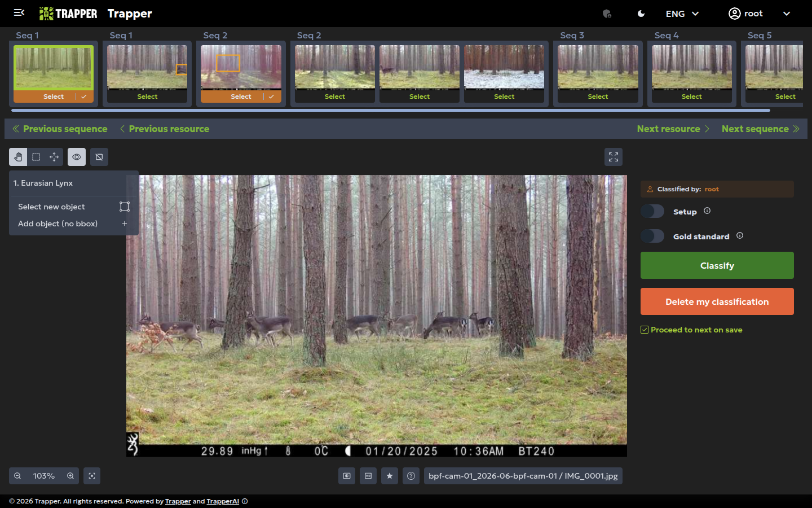Deselect the first Seq 2 thumbnail via Select
The width and height of the screenshot is (812, 508).
coord(241,97)
